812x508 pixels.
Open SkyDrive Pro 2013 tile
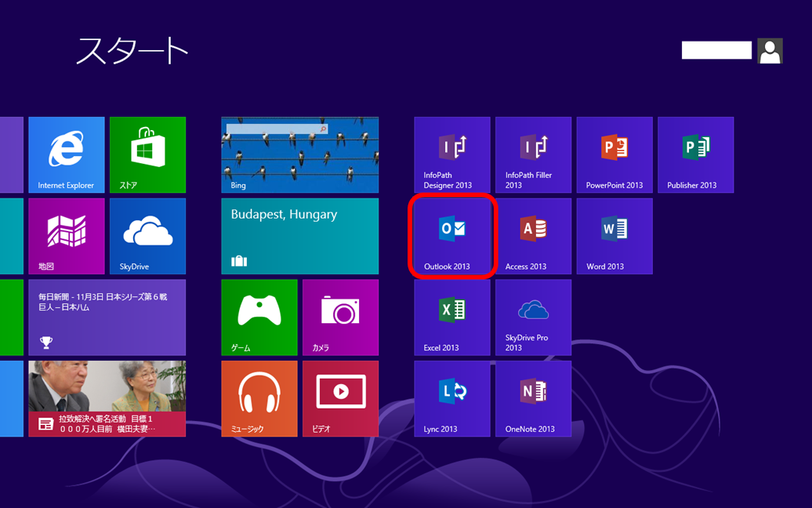[533, 317]
